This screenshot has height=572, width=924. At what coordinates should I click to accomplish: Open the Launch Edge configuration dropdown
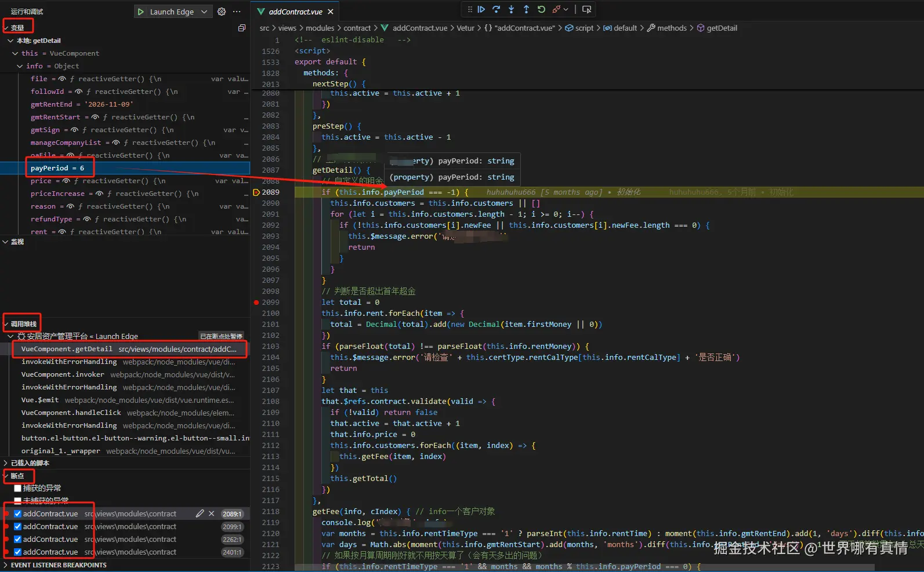[x=204, y=12]
